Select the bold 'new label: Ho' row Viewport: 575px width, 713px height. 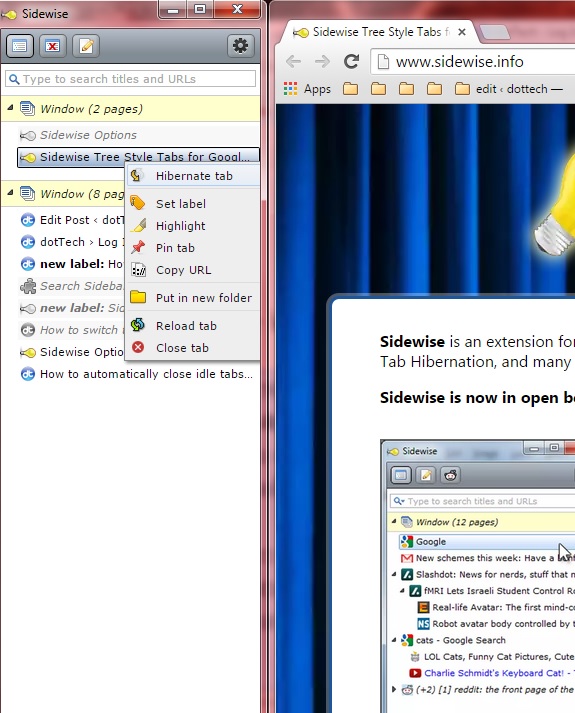(71, 264)
